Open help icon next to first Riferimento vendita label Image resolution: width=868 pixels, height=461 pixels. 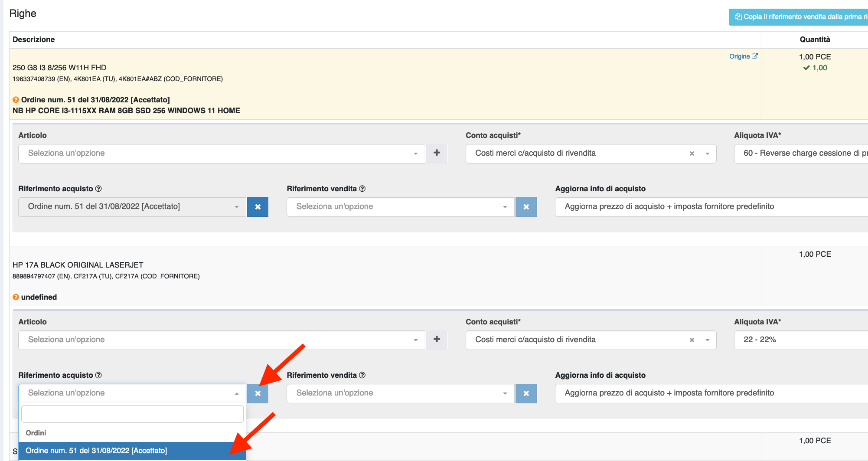coord(362,189)
